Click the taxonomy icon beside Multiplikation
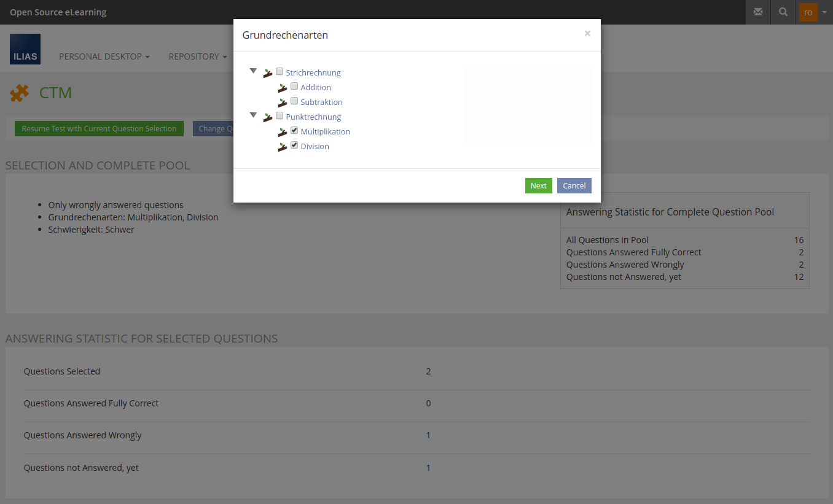833x504 pixels. tap(283, 132)
